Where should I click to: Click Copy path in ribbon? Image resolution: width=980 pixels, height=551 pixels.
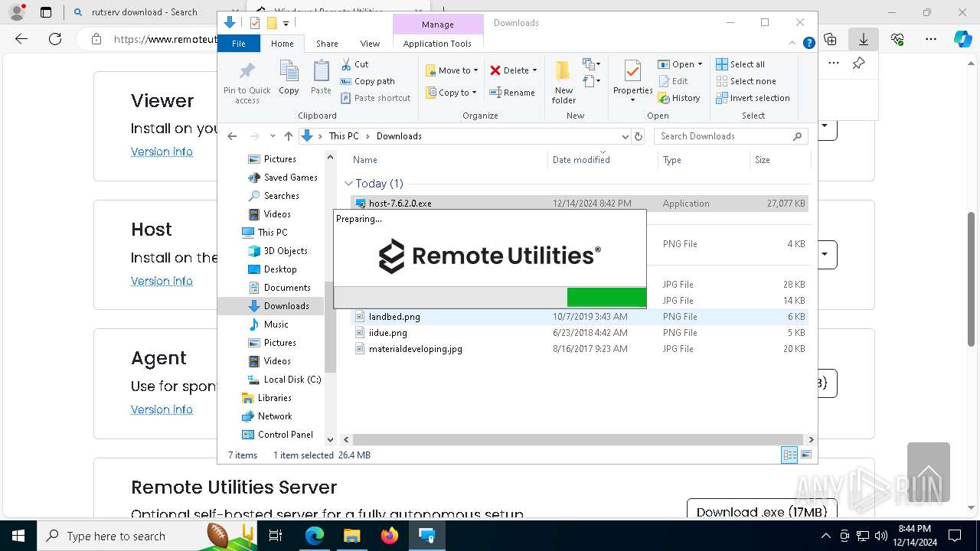pyautogui.click(x=367, y=81)
